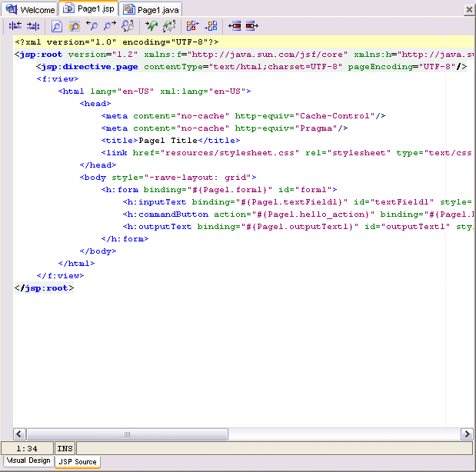Click the jump back icon in editor toolbar
Screen dimensions: 476x472
click(x=15, y=26)
